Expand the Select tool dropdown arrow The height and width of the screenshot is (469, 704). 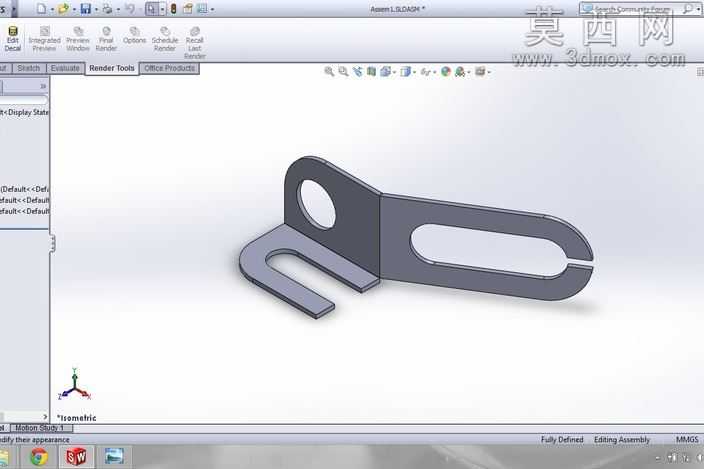click(x=162, y=9)
